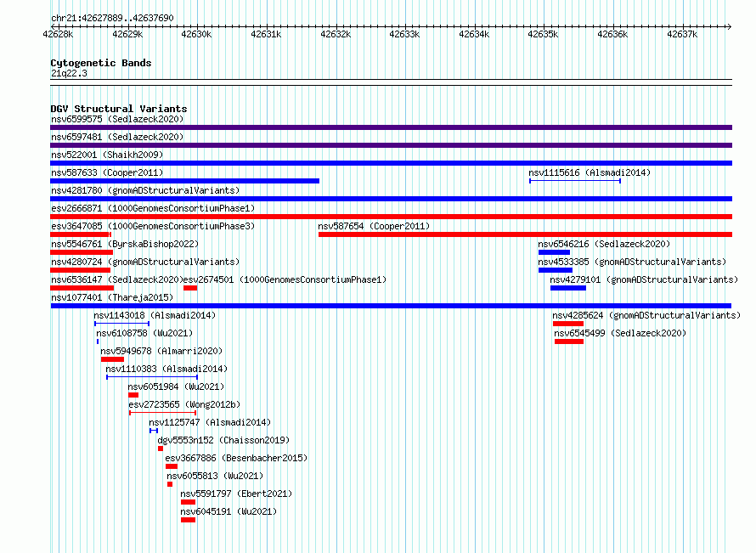Click the thin blue span under nsv1115616

(575, 181)
